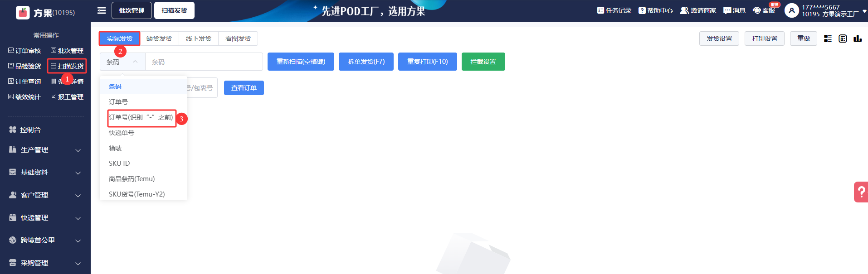Click the 方果 apple logo icon
Image resolution: width=868 pixels, height=274 pixels.
(23, 13)
